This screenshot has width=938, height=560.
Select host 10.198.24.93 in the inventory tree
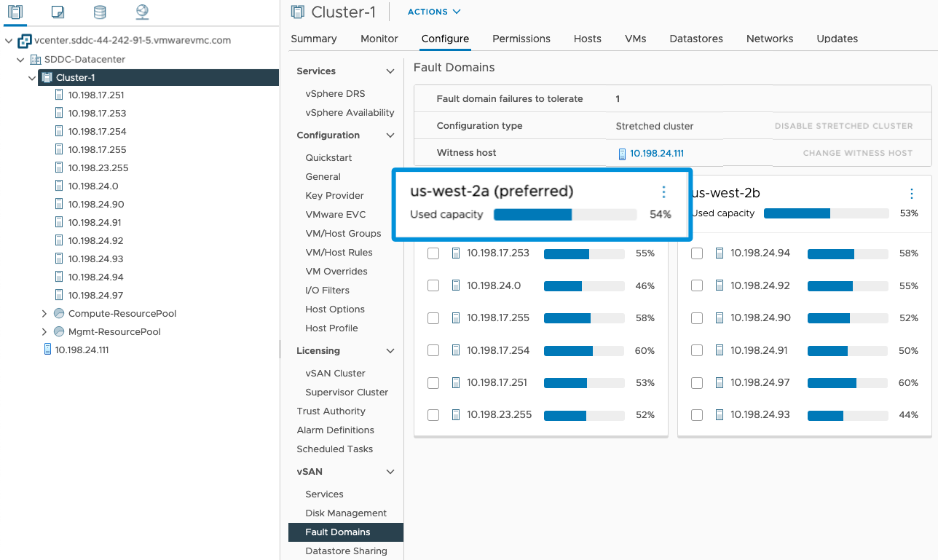coord(96,259)
